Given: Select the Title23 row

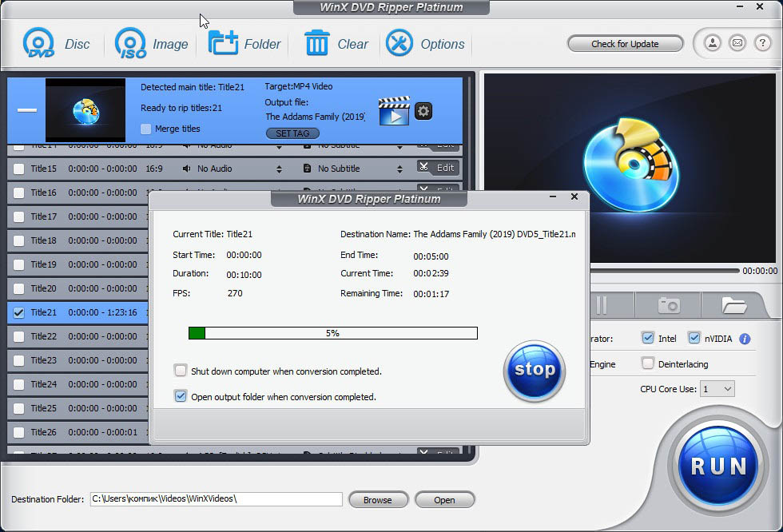Looking at the screenshot, I should 78,360.
